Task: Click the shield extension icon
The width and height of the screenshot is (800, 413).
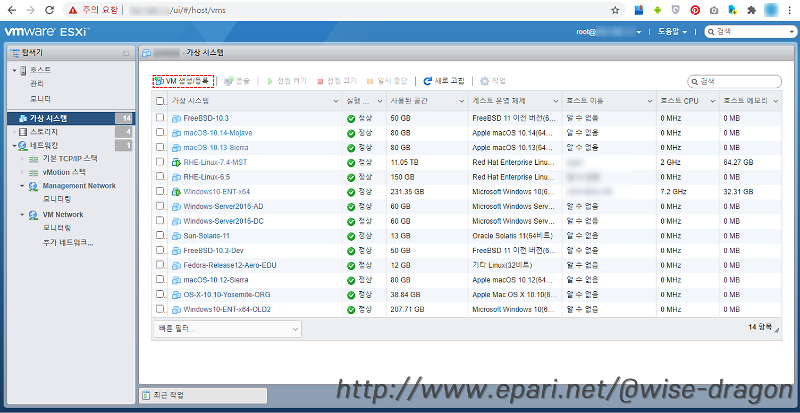Action: (x=676, y=10)
